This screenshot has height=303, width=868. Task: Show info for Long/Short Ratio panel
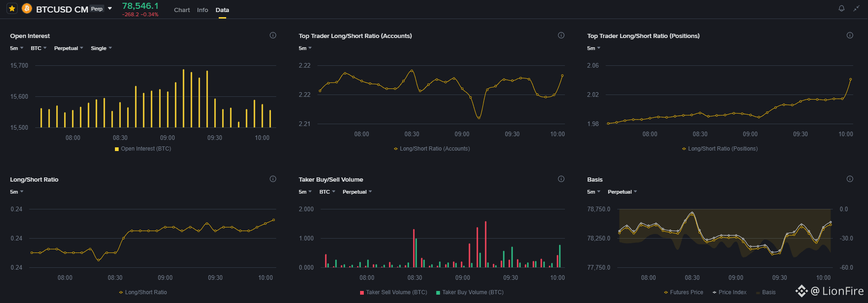273,179
